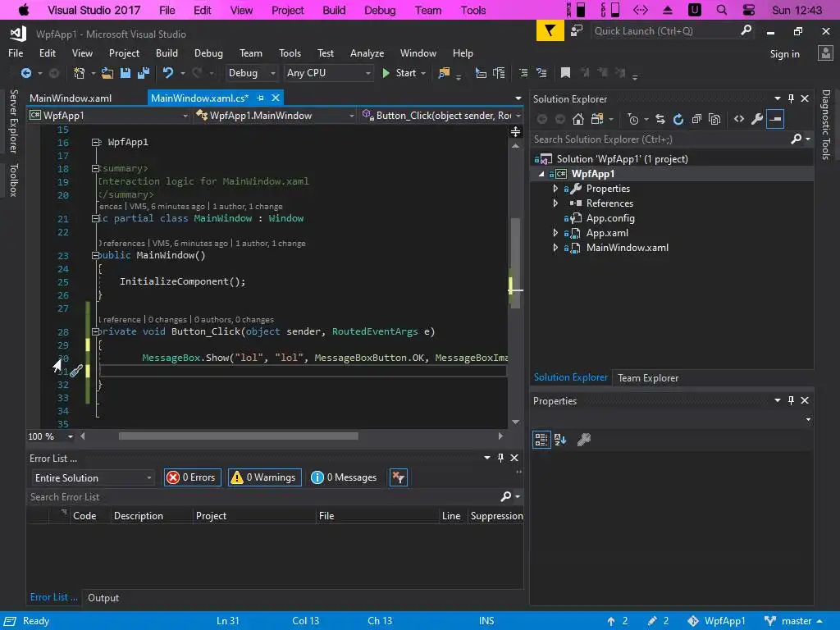Undo the last edit in the toolbar
This screenshot has height=630, width=840.
coord(168,73)
